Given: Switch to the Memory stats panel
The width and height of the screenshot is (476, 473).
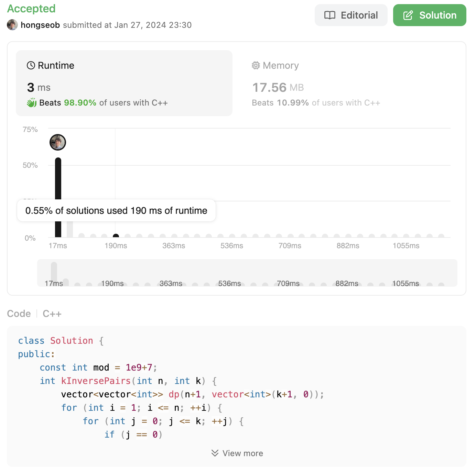Looking at the screenshot, I should point(348,83).
